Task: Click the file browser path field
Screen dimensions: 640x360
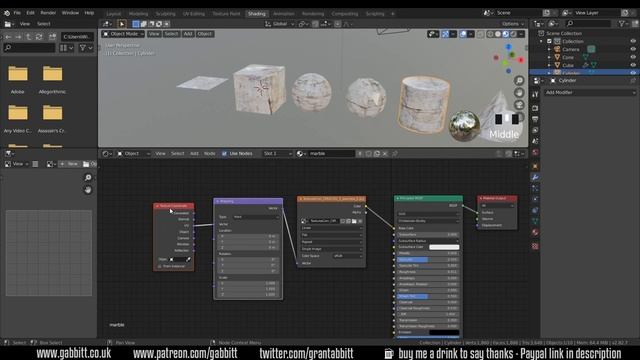Action: tap(78, 37)
